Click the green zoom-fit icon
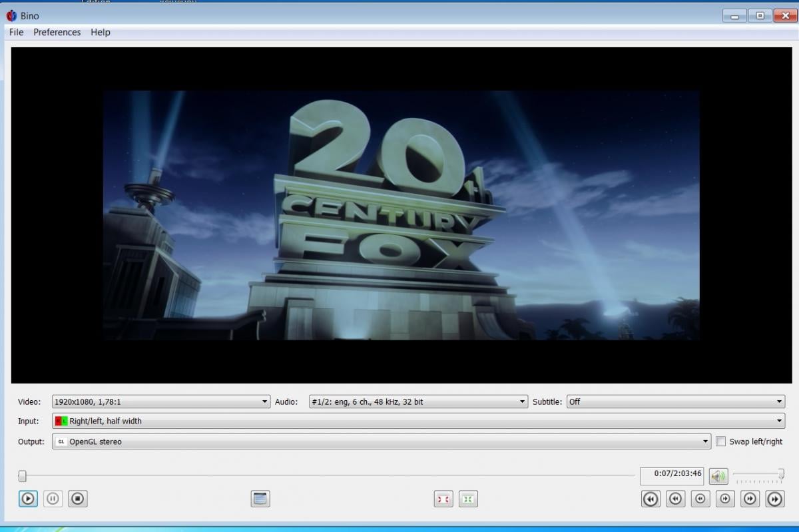Screen dimensions: 799x532 (x=469, y=498)
